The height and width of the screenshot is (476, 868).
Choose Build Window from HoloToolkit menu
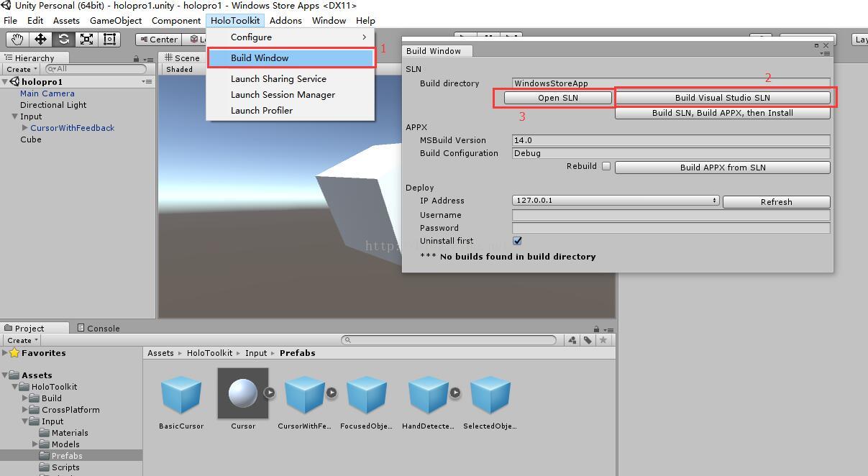[x=291, y=58]
